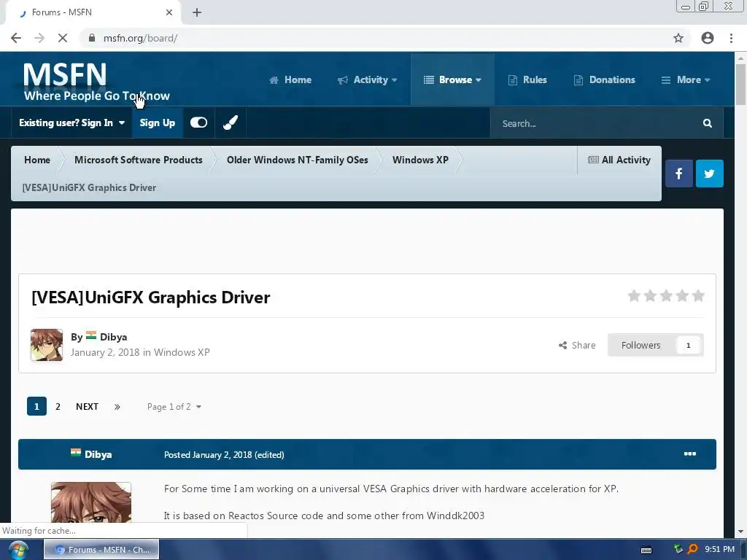This screenshot has width=747, height=560.
Task: Open the Donations nav item
Action: 605,80
